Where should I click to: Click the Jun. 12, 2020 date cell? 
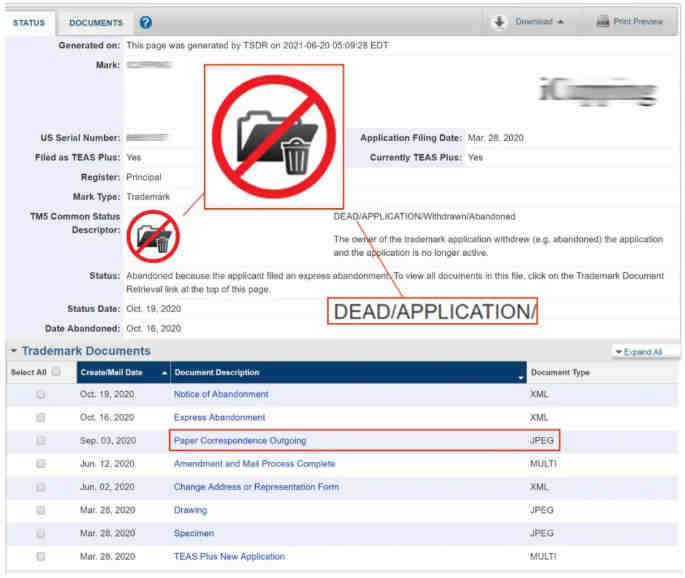pyautogui.click(x=107, y=464)
